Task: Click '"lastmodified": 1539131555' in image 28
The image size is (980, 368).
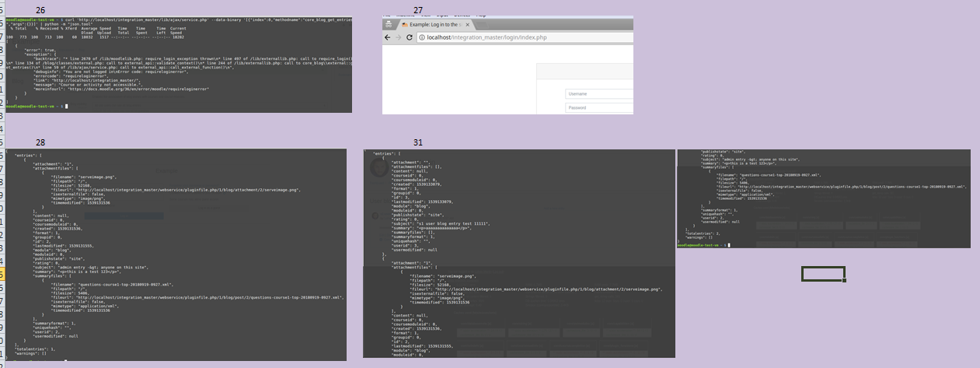Action: (x=64, y=245)
